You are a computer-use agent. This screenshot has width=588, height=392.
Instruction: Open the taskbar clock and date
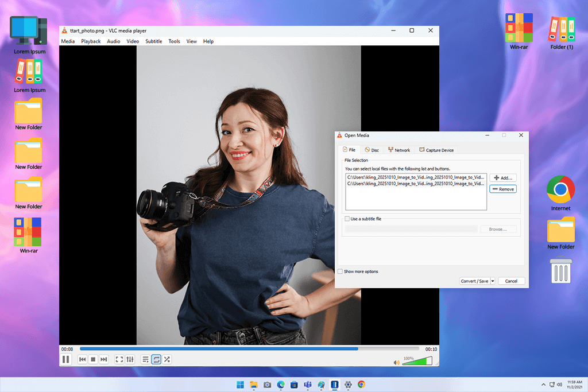pyautogui.click(x=574, y=385)
